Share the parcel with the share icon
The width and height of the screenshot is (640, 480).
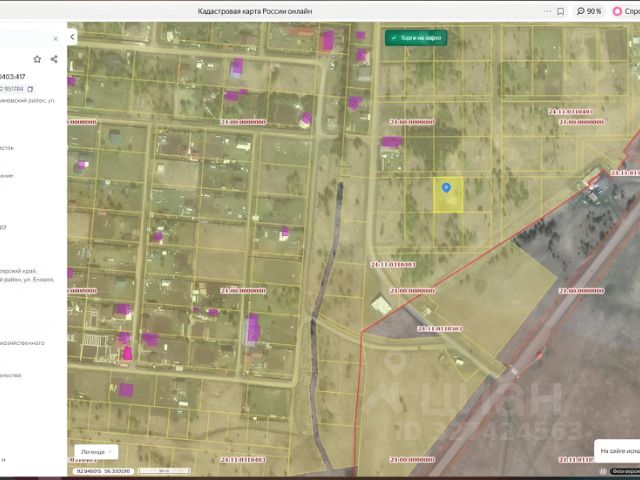point(54,59)
